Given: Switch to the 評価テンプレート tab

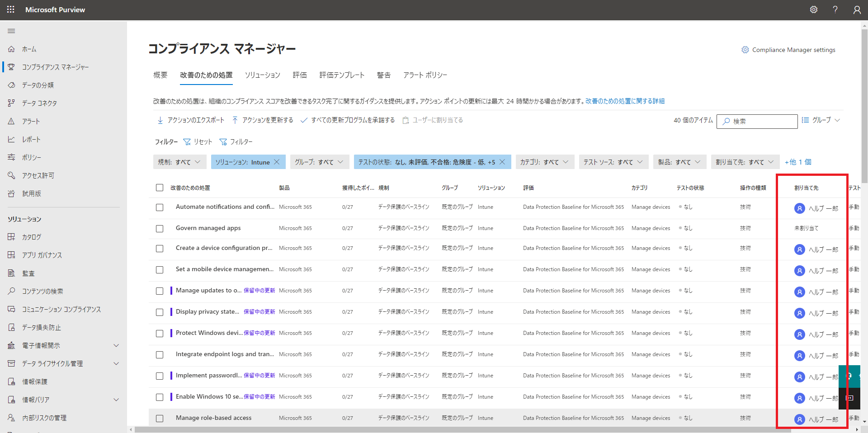Looking at the screenshot, I should tap(342, 75).
